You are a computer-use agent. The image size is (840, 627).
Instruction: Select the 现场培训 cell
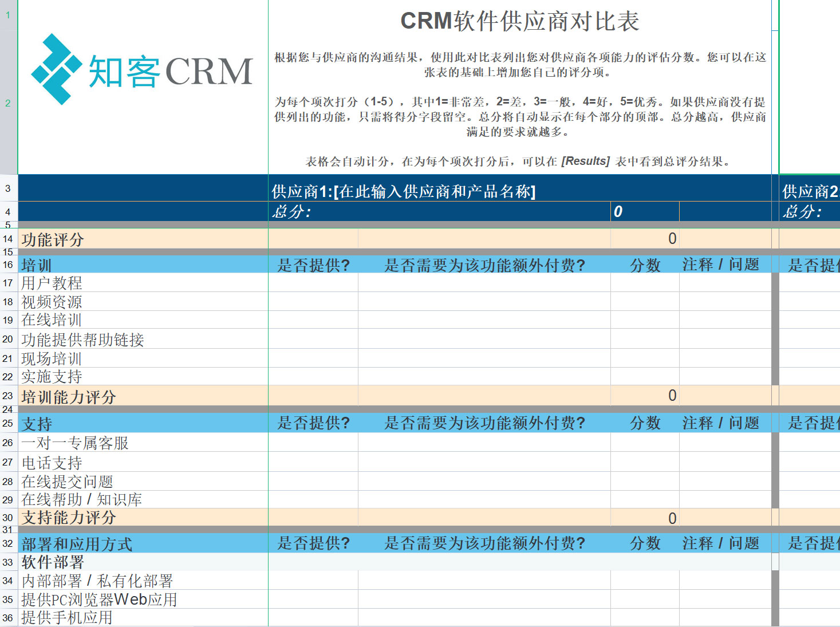[x=143, y=358]
